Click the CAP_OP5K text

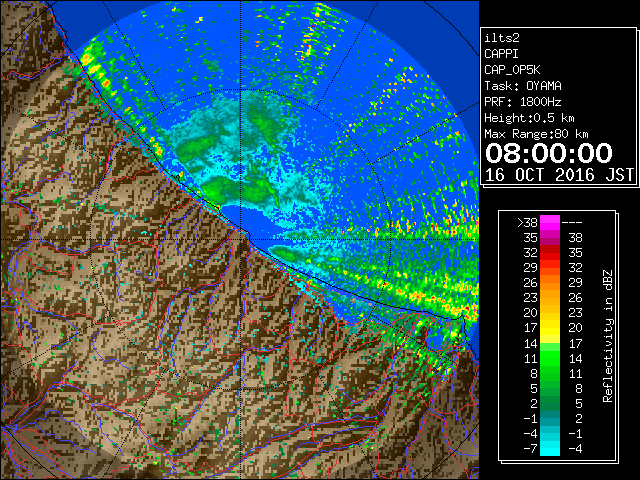(x=512, y=70)
